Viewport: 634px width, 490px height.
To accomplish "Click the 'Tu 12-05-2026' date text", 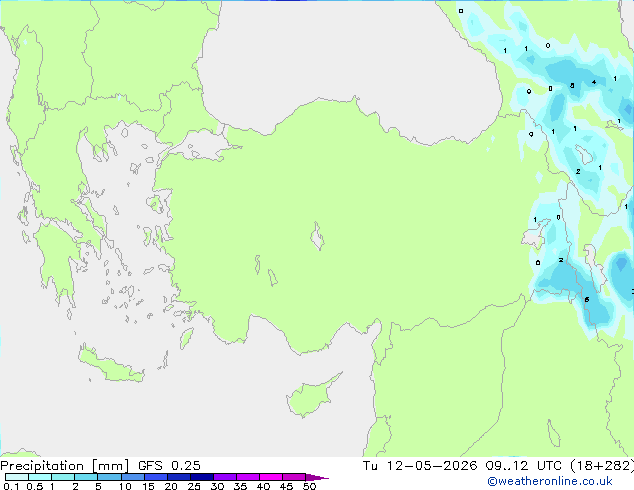I will (x=420, y=466).
